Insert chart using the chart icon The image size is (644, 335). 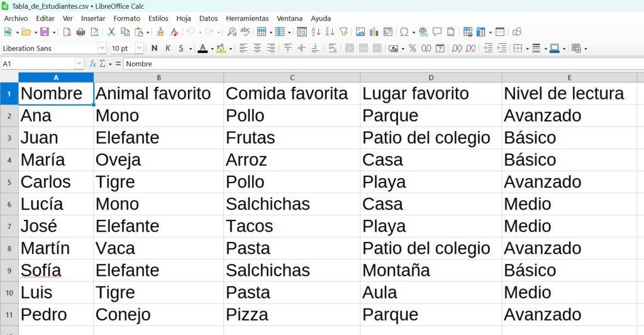(374, 31)
